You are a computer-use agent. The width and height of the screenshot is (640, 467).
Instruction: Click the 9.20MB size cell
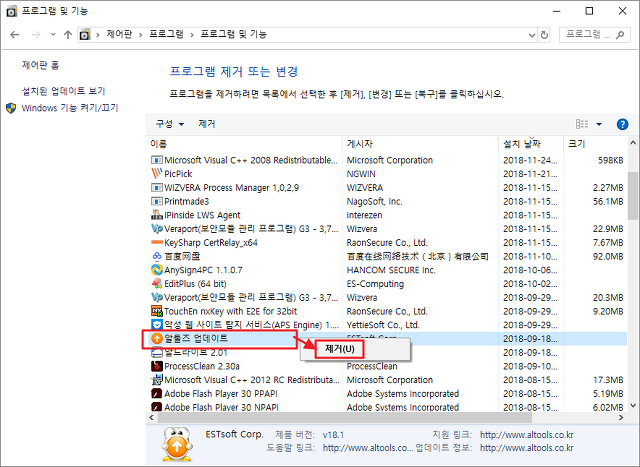(608, 311)
